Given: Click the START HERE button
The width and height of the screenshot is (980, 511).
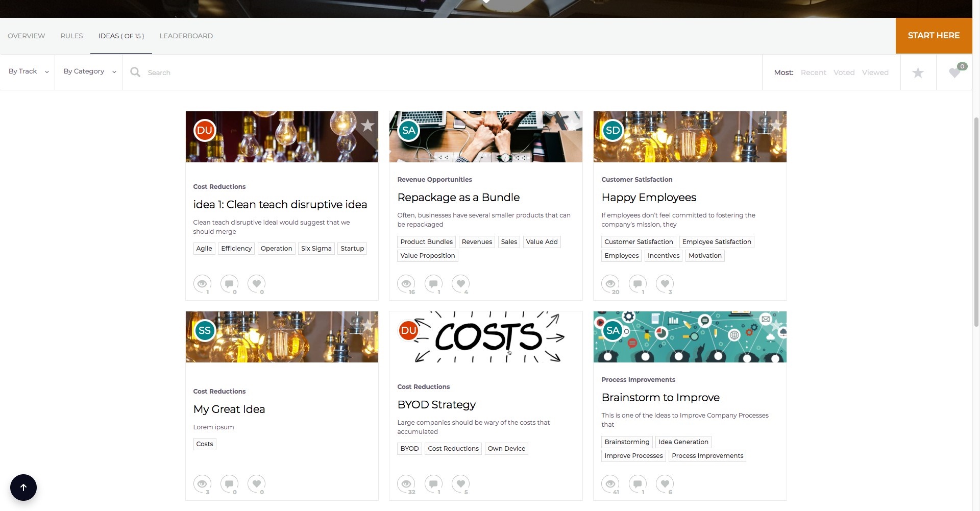Looking at the screenshot, I should pos(934,36).
